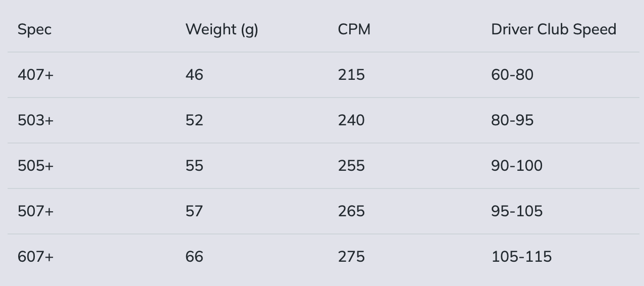
Task: Select the 507+ spec cell
Action: [35, 211]
